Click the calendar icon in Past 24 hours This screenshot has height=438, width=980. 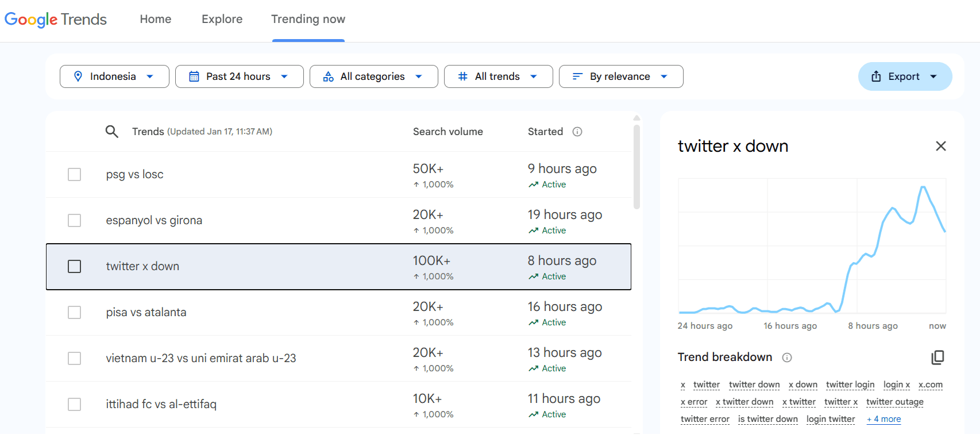pos(194,76)
